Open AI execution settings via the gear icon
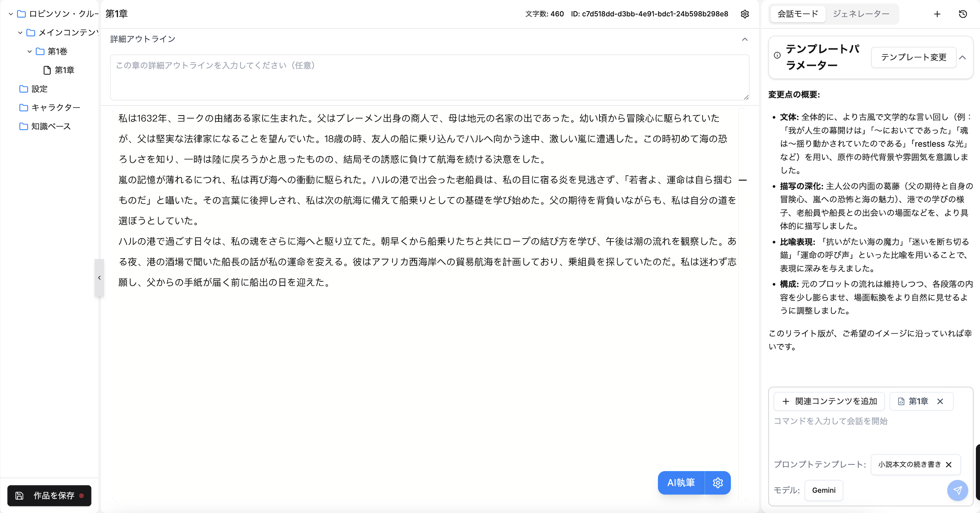 pyautogui.click(x=717, y=482)
